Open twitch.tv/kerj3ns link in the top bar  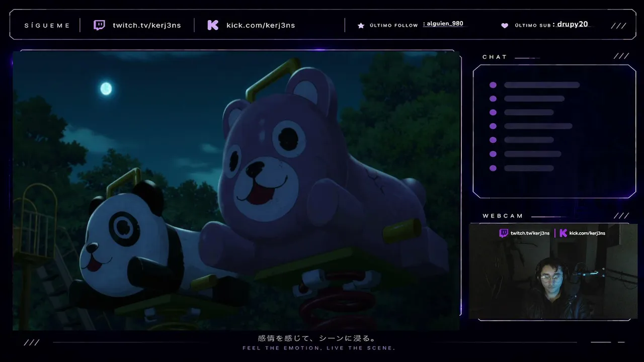[147, 25]
